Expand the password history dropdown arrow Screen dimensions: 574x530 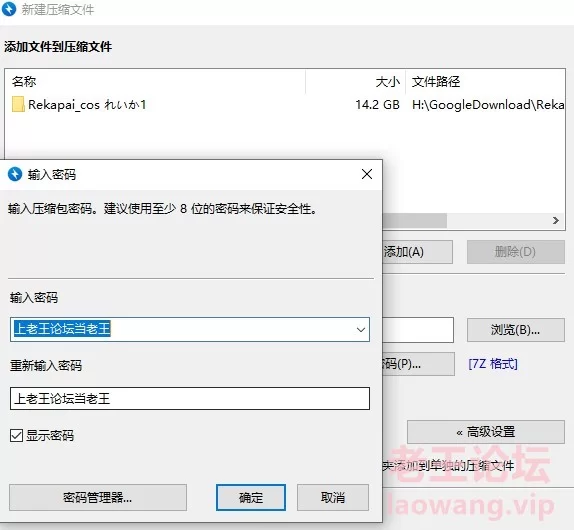361,329
